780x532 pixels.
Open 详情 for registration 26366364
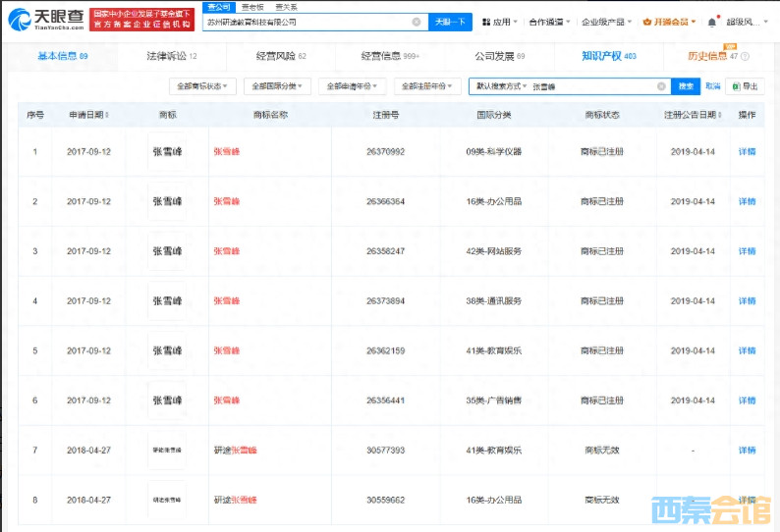pyautogui.click(x=747, y=201)
